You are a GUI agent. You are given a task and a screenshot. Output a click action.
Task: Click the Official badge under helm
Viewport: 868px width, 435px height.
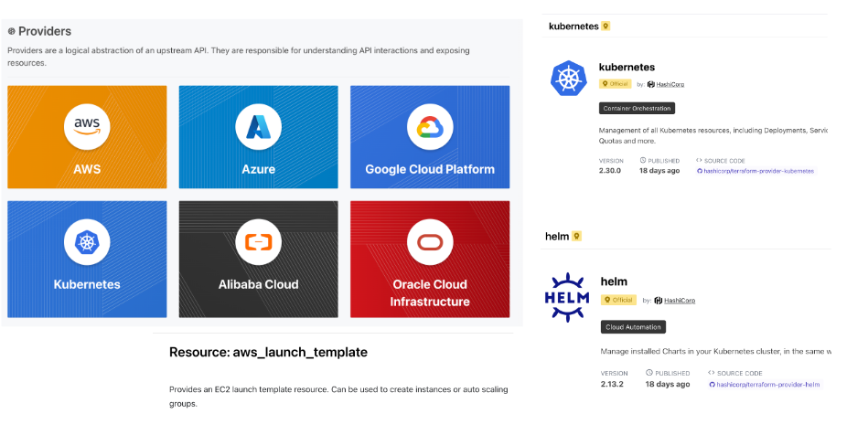point(618,300)
